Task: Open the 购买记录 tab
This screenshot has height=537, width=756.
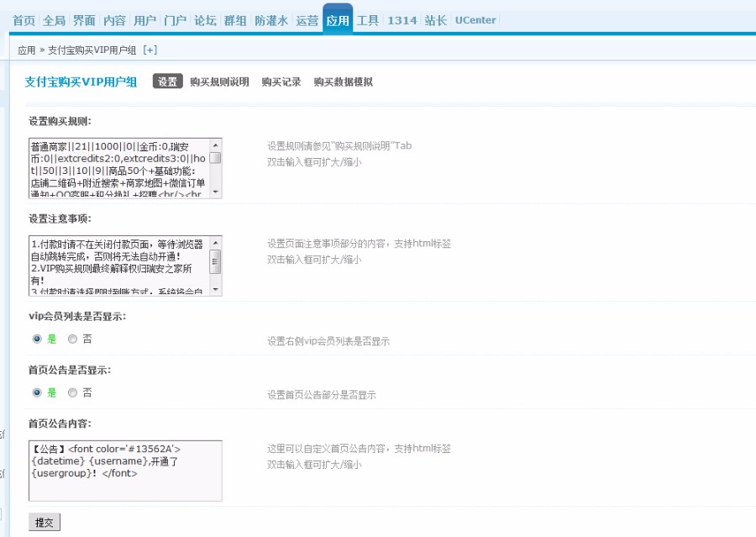Action: (x=278, y=82)
